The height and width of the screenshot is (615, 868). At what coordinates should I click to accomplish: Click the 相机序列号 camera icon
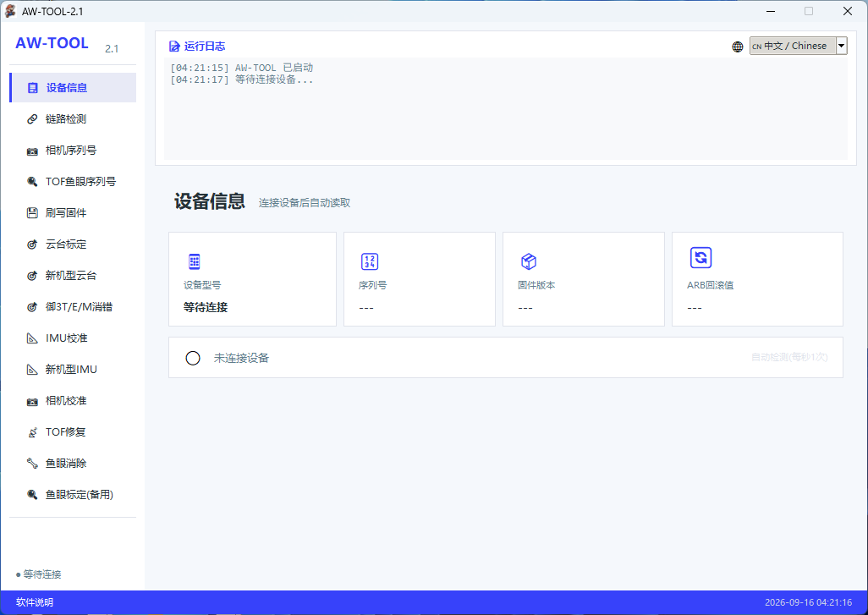(33, 151)
